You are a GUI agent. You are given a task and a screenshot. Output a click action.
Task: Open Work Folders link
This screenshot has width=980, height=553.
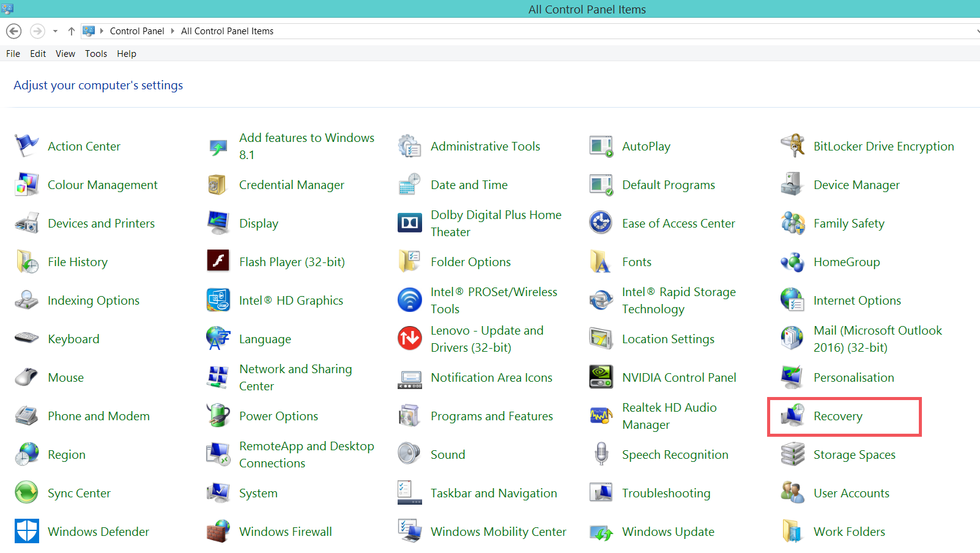(849, 532)
